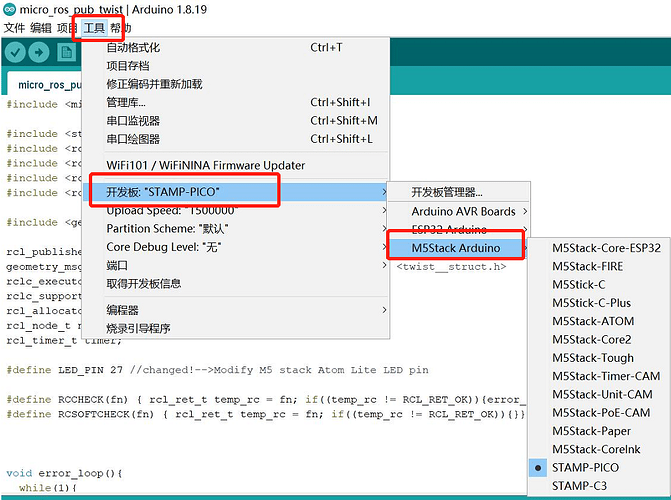Image resolution: width=671 pixels, height=500 pixels.
Task: Click the "#define LED_PIN 27" code line
Action: (217, 370)
